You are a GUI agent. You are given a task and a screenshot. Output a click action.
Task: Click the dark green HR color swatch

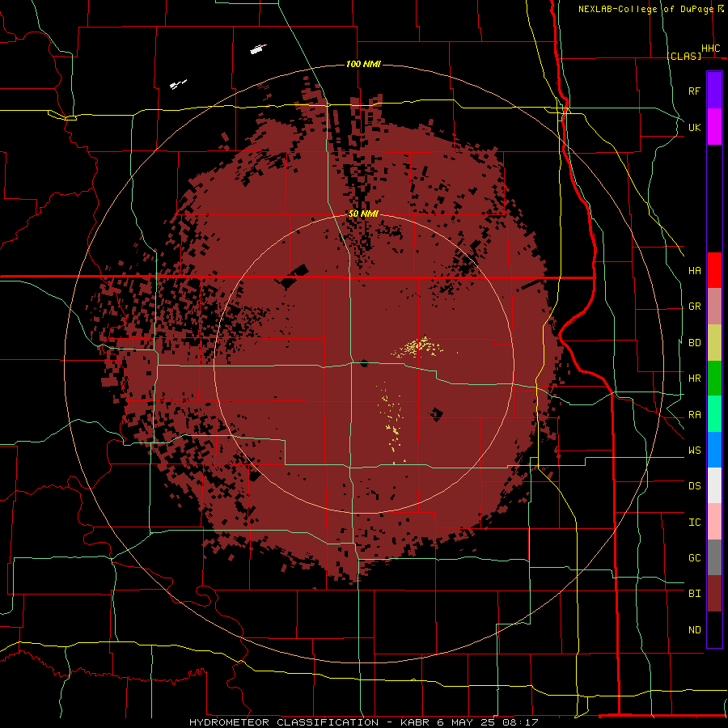pos(714,378)
